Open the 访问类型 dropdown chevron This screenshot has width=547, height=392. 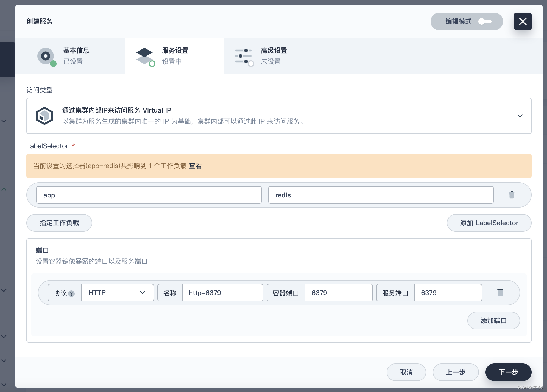(x=520, y=116)
